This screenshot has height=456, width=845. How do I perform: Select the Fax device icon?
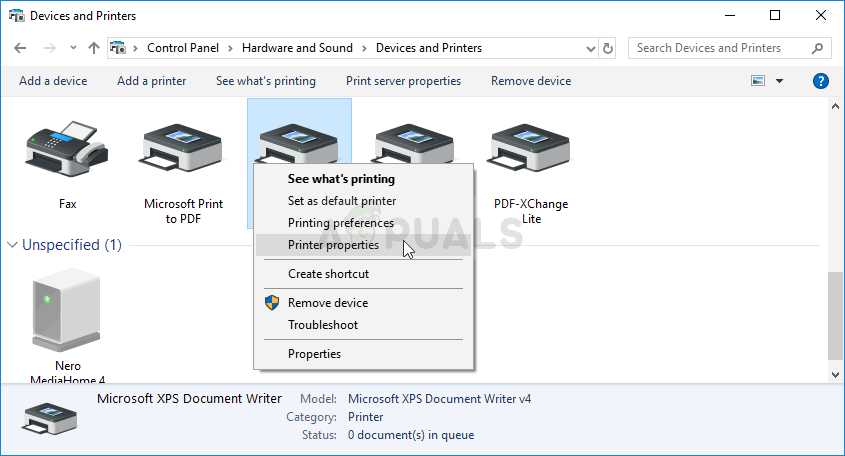point(67,149)
